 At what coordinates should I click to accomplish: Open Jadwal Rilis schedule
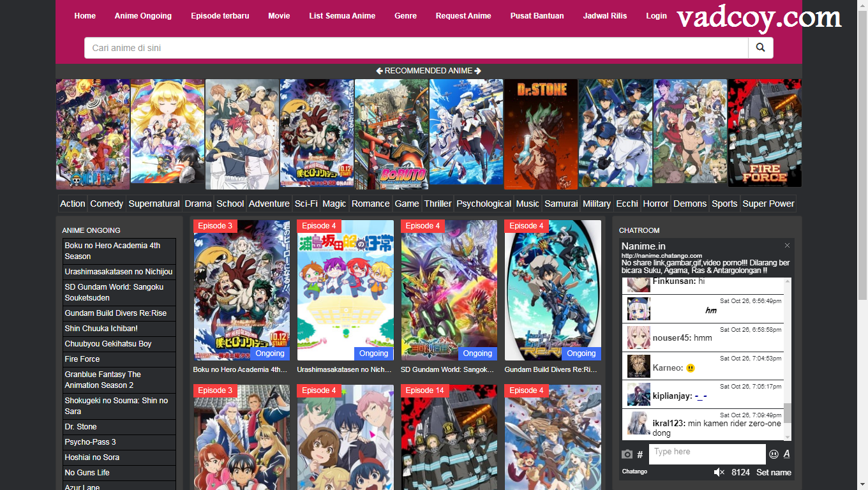(605, 16)
